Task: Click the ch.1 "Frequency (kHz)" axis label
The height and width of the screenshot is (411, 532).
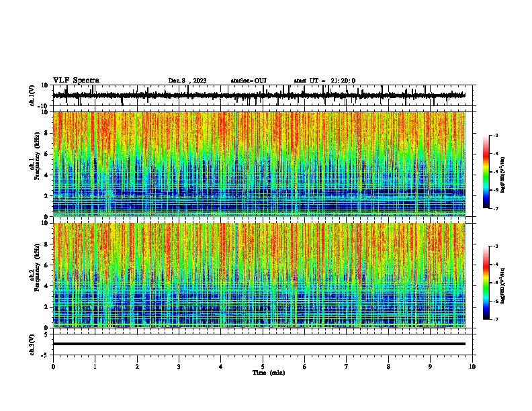Action: 38,156
